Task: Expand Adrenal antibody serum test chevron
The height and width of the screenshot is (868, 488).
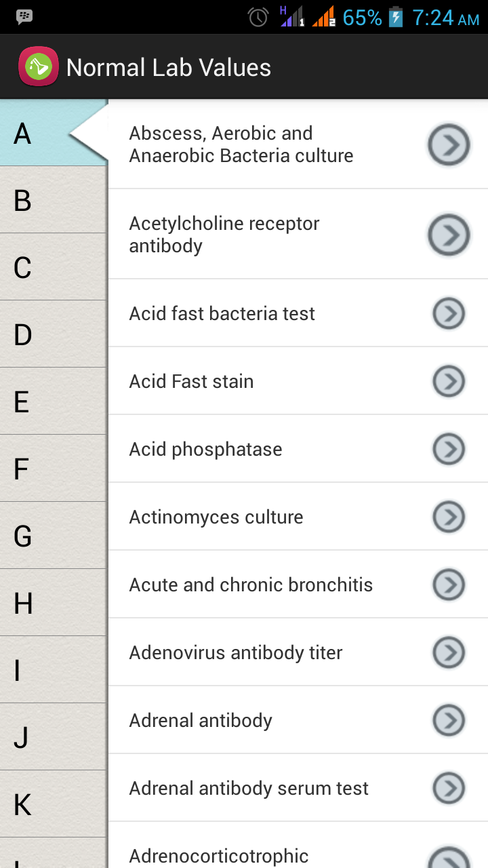Action: 449,788
